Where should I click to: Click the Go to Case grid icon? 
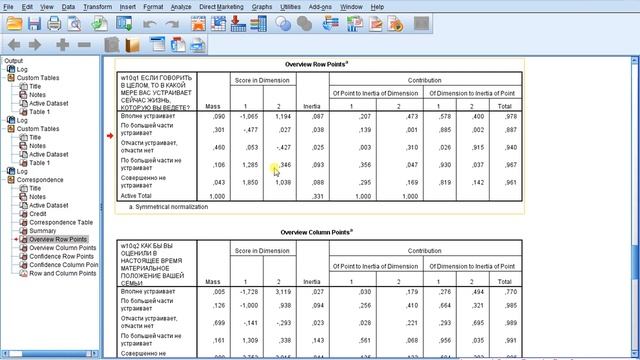point(218,24)
